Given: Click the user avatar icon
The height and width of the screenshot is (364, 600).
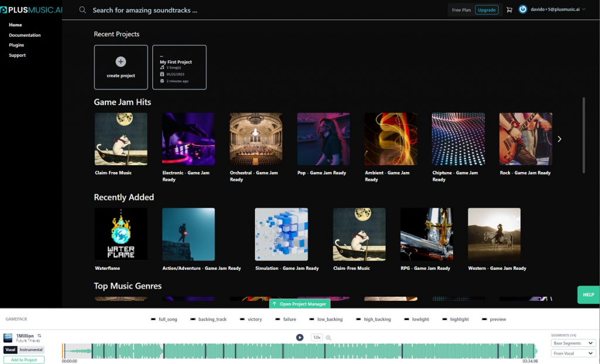Looking at the screenshot, I should [x=523, y=9].
